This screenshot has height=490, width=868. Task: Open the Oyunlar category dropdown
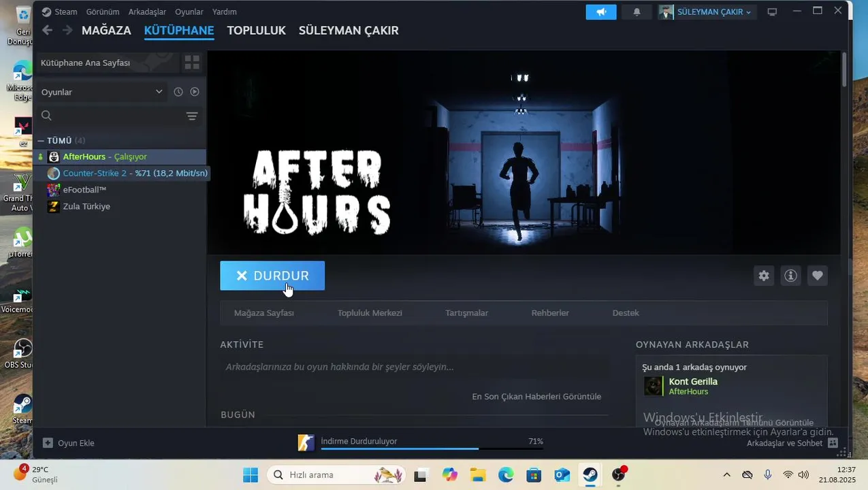coord(102,92)
